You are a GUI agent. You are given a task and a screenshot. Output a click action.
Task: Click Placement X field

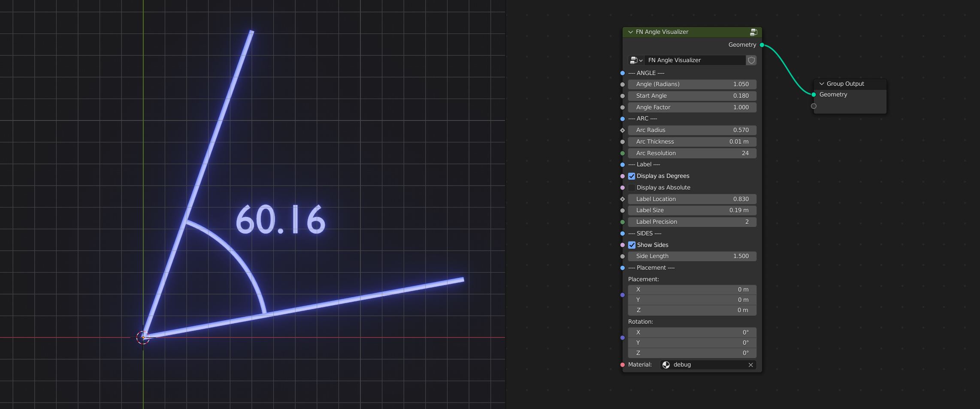point(692,290)
